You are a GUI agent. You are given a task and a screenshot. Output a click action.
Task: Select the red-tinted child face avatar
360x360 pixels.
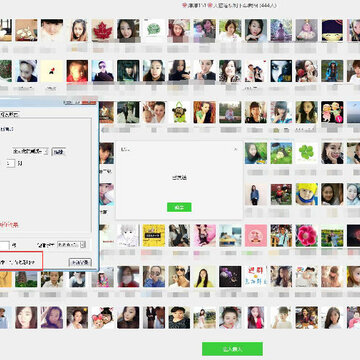pos(77,71)
